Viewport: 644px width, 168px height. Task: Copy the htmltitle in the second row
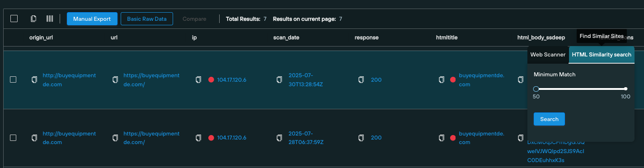442,138
